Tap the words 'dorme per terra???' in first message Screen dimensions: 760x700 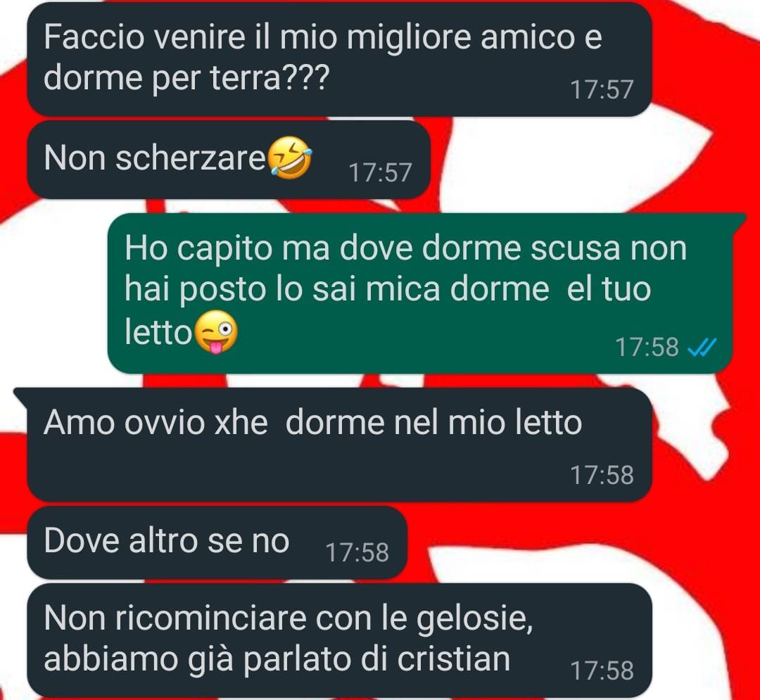pyautogui.click(x=186, y=78)
